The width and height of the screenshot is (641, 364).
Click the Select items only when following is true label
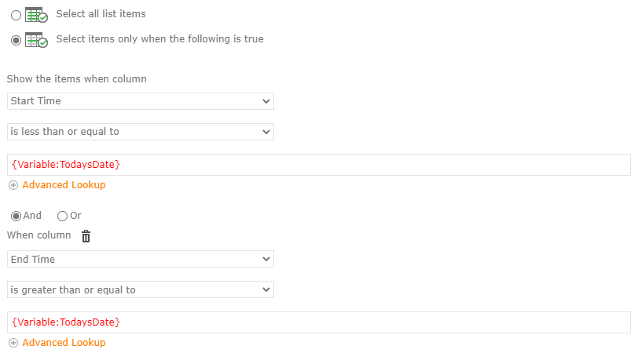click(159, 38)
